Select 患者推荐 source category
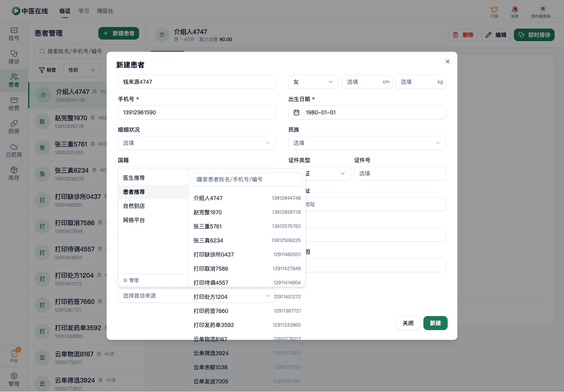 point(153,192)
